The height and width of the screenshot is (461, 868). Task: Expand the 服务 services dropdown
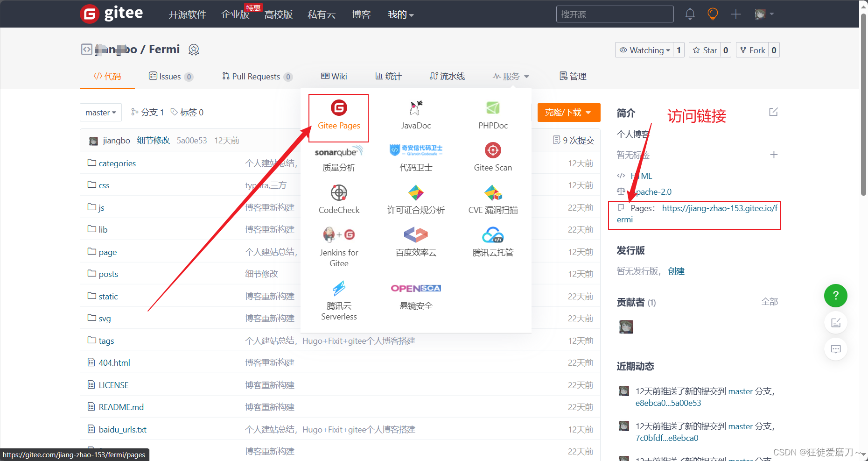click(x=511, y=76)
